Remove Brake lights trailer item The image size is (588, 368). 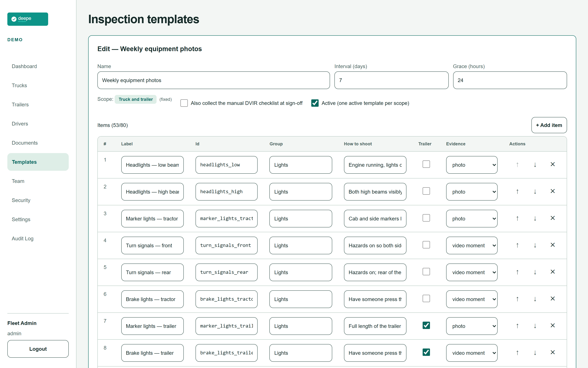[553, 352]
